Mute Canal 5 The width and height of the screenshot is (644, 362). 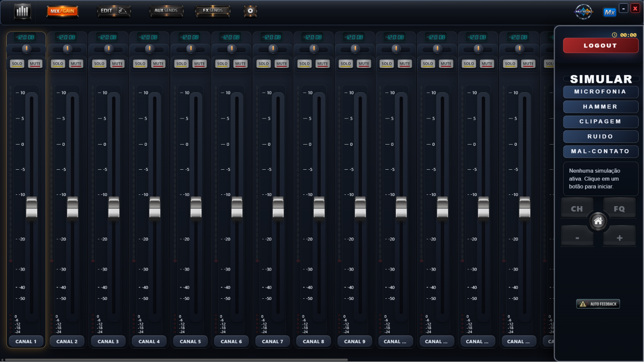[x=200, y=64]
